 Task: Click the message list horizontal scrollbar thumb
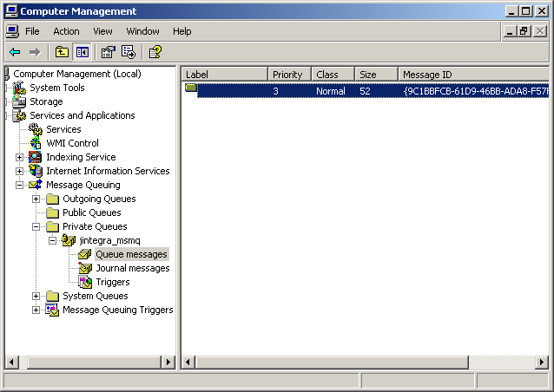(x=332, y=362)
